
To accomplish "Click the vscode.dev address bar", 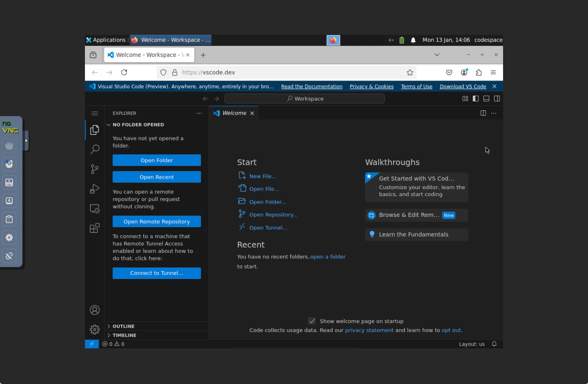I will click(x=286, y=72).
